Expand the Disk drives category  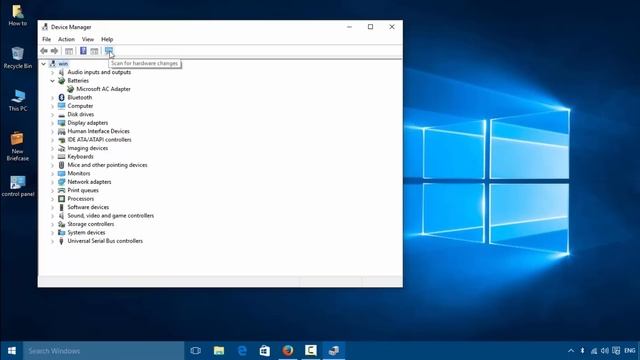[52, 114]
